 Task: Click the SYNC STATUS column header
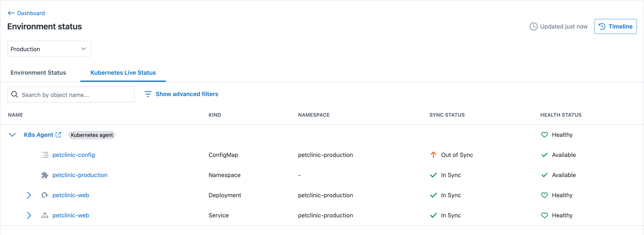(x=447, y=115)
